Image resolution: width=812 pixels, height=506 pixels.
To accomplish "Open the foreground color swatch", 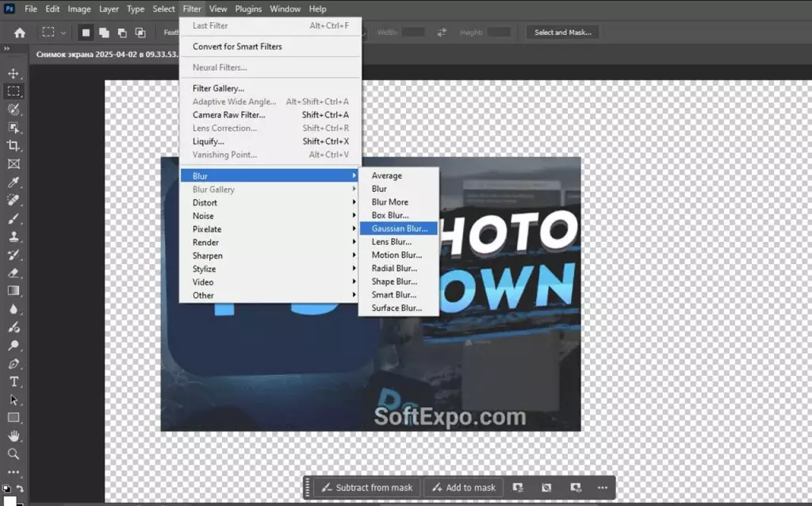I will click(x=11, y=500).
